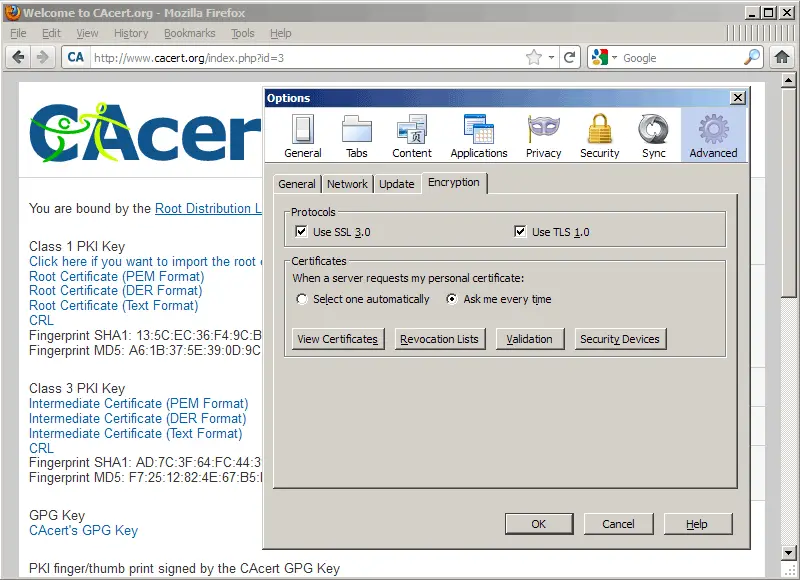800x580 pixels.
Task: Open Root Certificate (Text Format) link
Action: (113, 306)
